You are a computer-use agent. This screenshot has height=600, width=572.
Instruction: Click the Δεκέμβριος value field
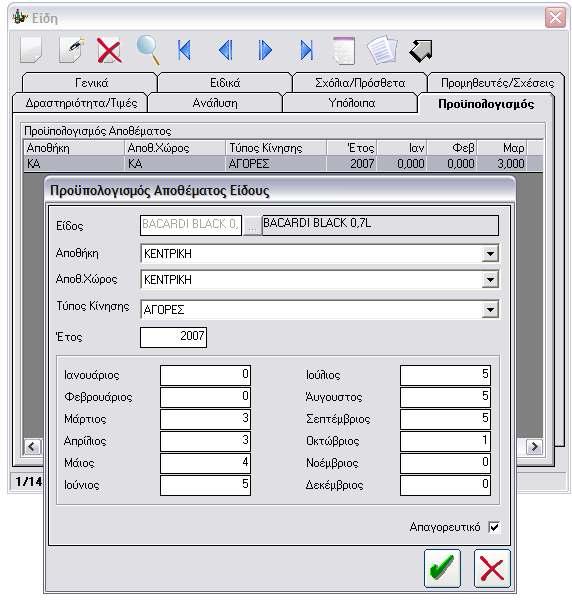(x=445, y=485)
